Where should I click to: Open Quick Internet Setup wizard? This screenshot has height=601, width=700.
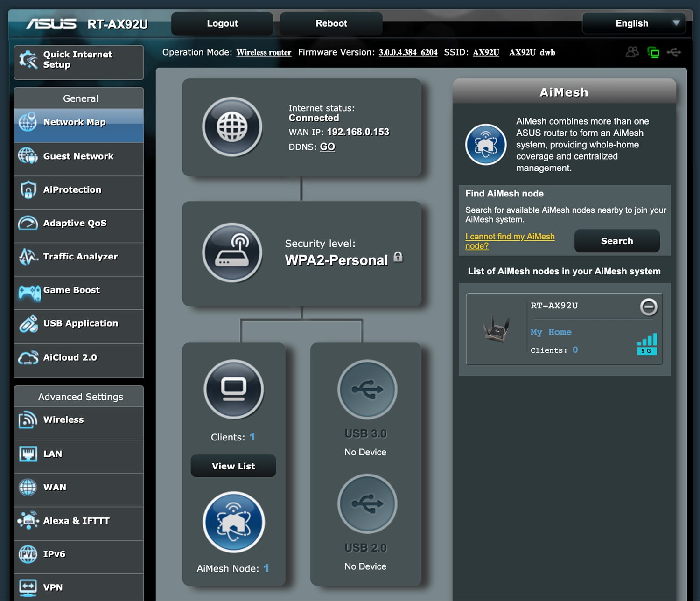(79, 62)
